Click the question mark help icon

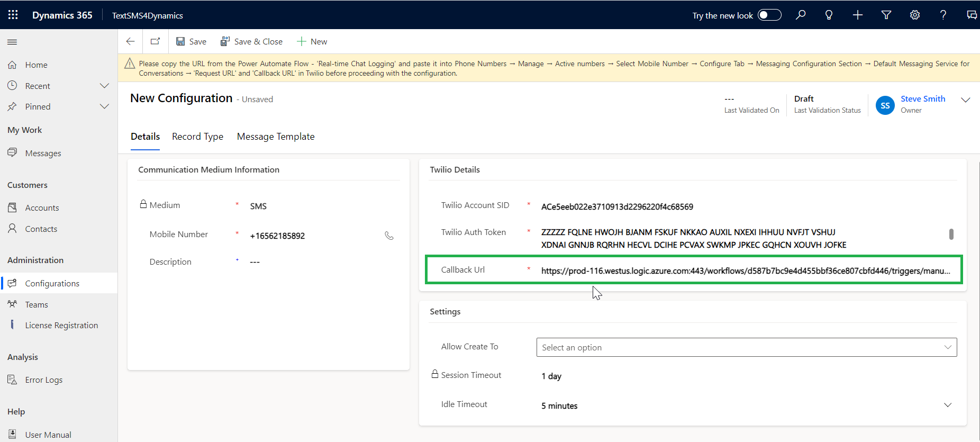click(943, 15)
